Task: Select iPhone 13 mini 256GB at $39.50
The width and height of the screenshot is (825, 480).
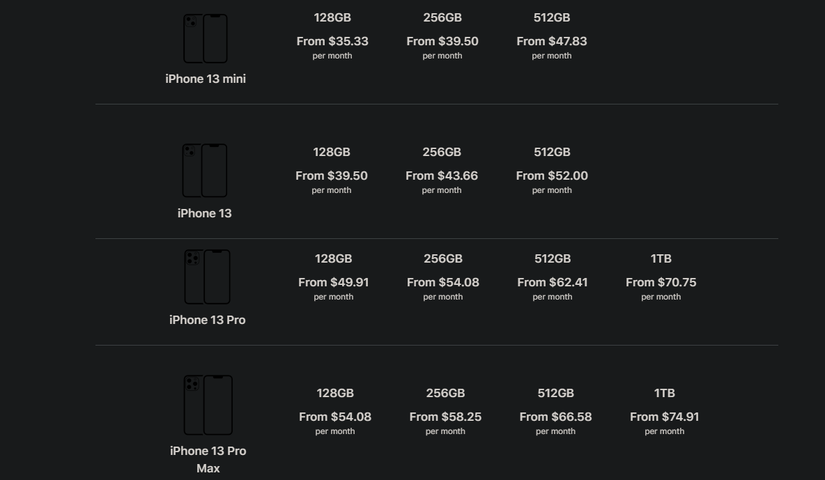Action: (x=442, y=35)
